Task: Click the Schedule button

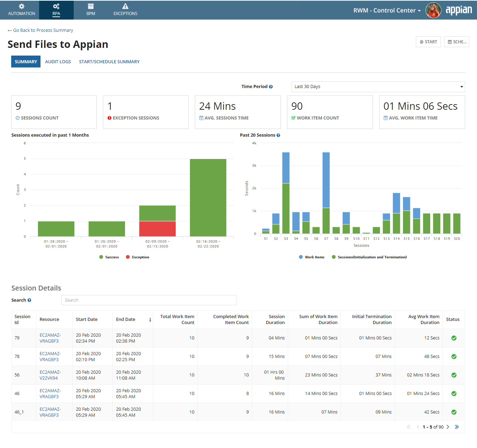Action: (457, 42)
